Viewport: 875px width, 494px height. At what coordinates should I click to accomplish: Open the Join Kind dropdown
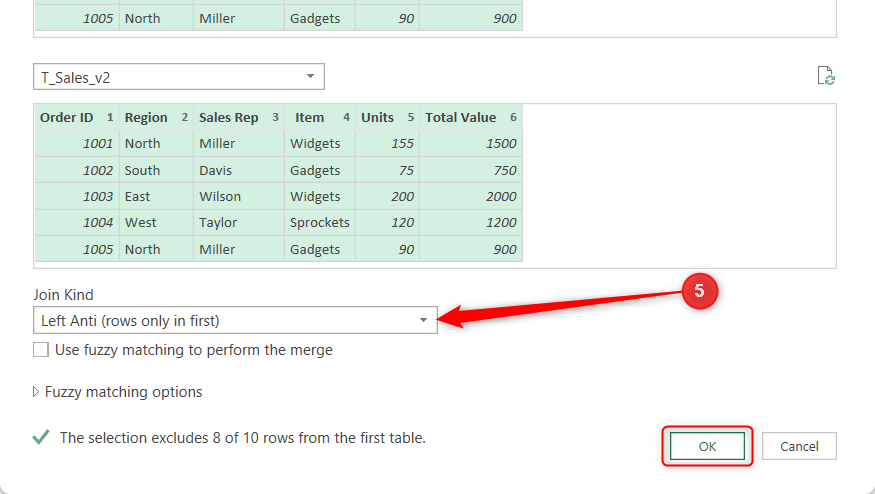(x=235, y=320)
